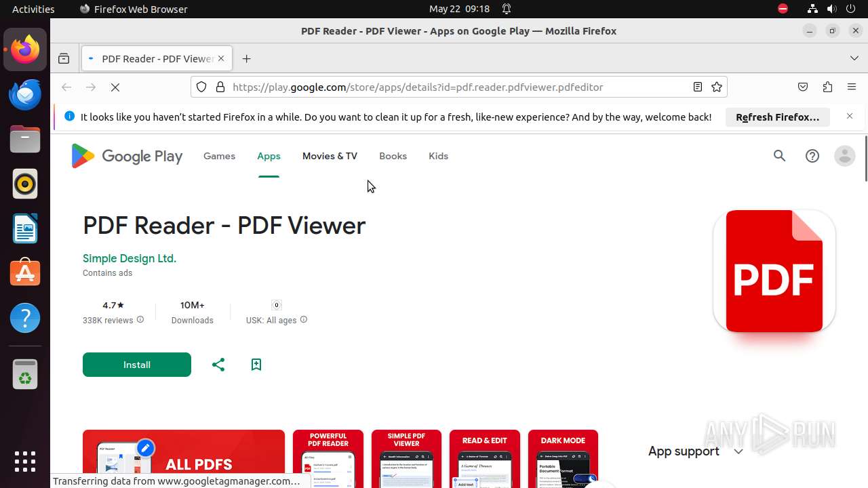Open Ubuntu Software from the dock
The image size is (868, 488).
coord(25,273)
